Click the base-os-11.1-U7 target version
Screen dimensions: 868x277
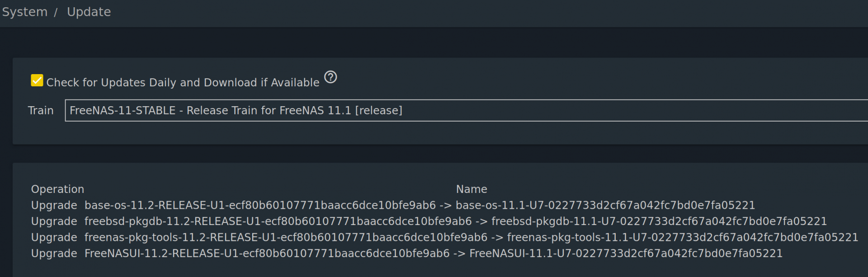click(x=605, y=206)
